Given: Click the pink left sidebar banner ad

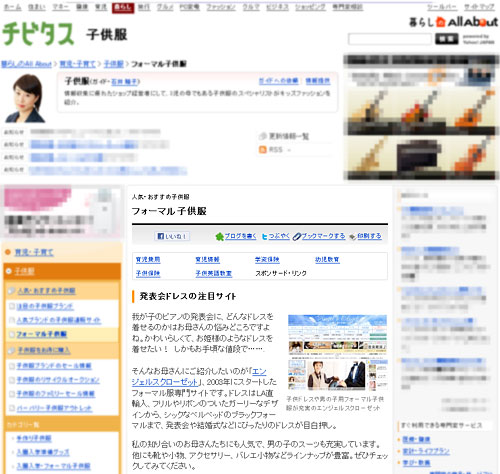Looking at the screenshot, I should click(62, 212).
